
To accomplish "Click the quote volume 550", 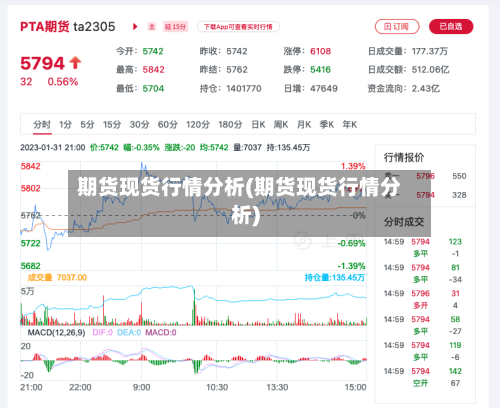I will pyautogui.click(x=459, y=176).
